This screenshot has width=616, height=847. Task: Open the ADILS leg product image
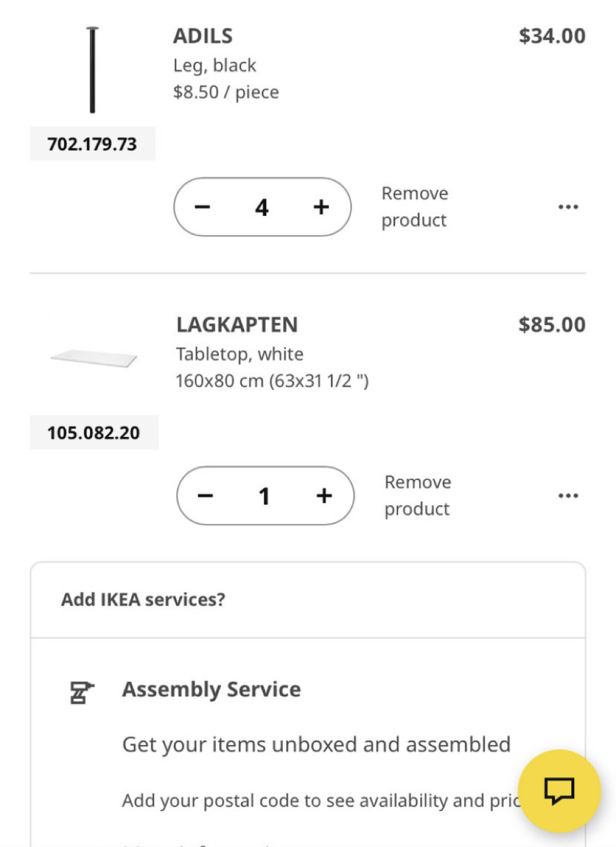tap(92, 70)
